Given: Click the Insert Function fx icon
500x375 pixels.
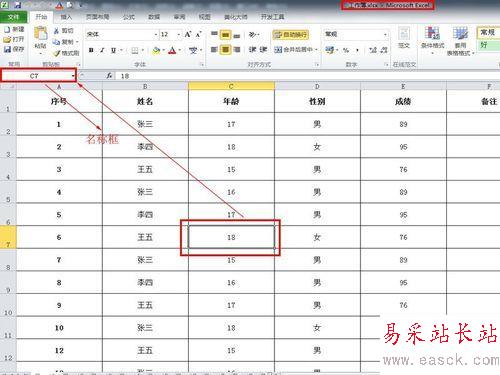Looking at the screenshot, I should click(x=109, y=76).
